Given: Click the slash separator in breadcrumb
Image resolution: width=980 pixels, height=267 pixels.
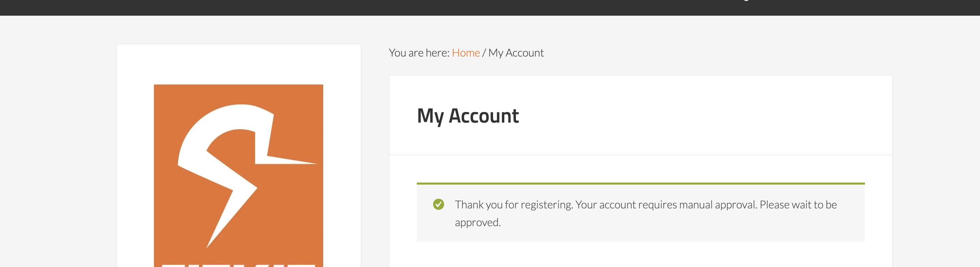Looking at the screenshot, I should point(484,53).
